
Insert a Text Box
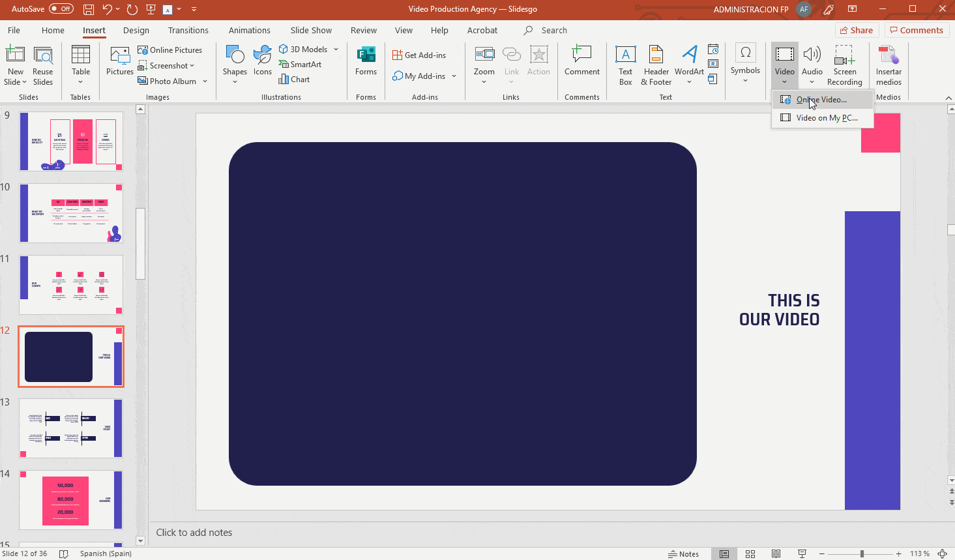(625, 65)
